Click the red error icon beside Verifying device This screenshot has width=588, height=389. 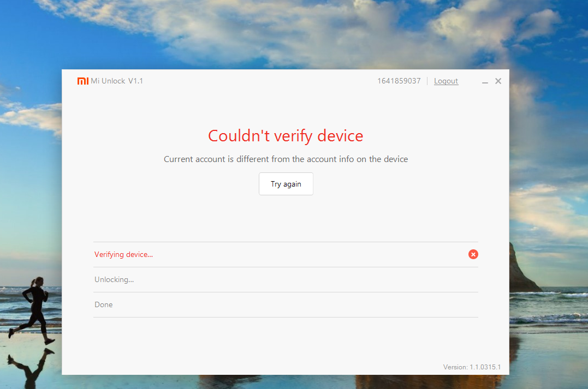click(473, 254)
